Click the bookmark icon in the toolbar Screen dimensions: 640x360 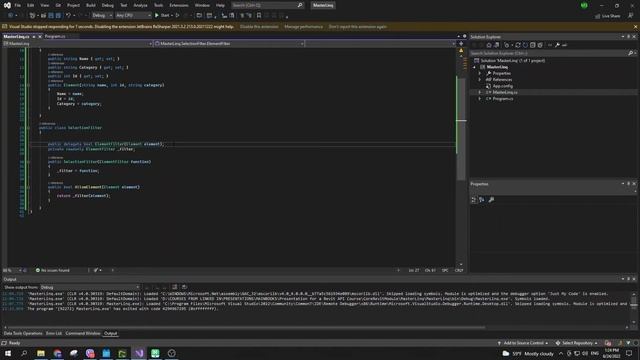(x=259, y=16)
